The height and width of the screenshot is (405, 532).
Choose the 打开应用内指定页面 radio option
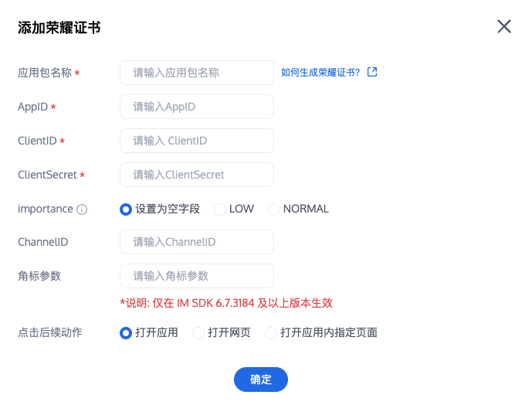coord(271,333)
